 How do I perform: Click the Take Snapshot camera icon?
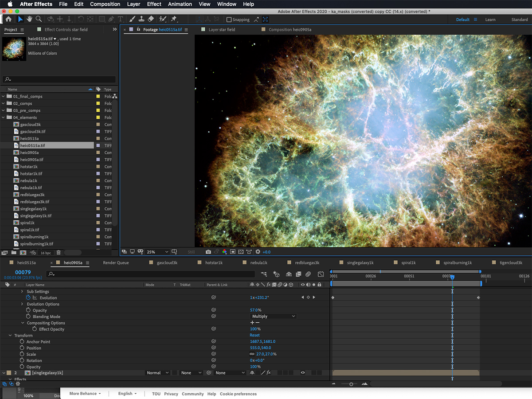coord(208,252)
